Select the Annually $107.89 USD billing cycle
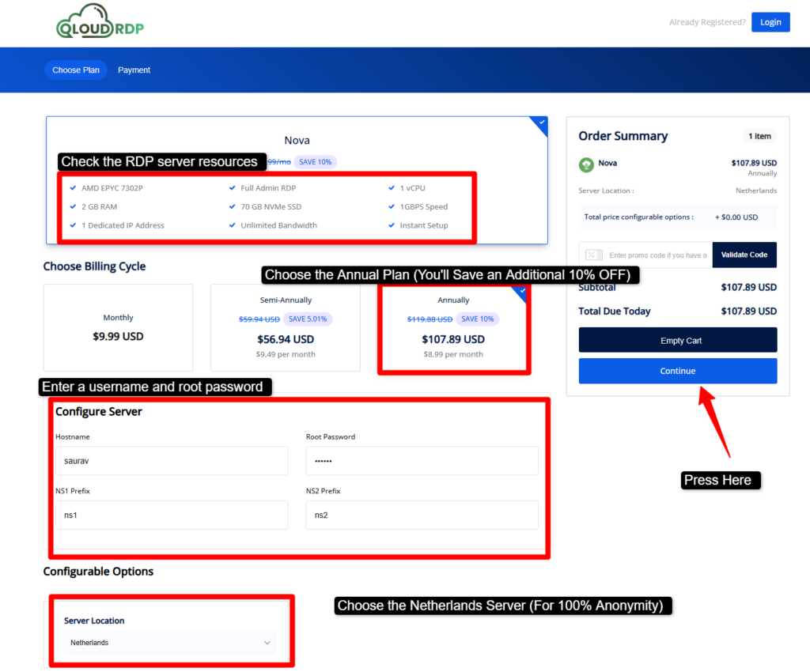This screenshot has width=810, height=672. pos(453,328)
